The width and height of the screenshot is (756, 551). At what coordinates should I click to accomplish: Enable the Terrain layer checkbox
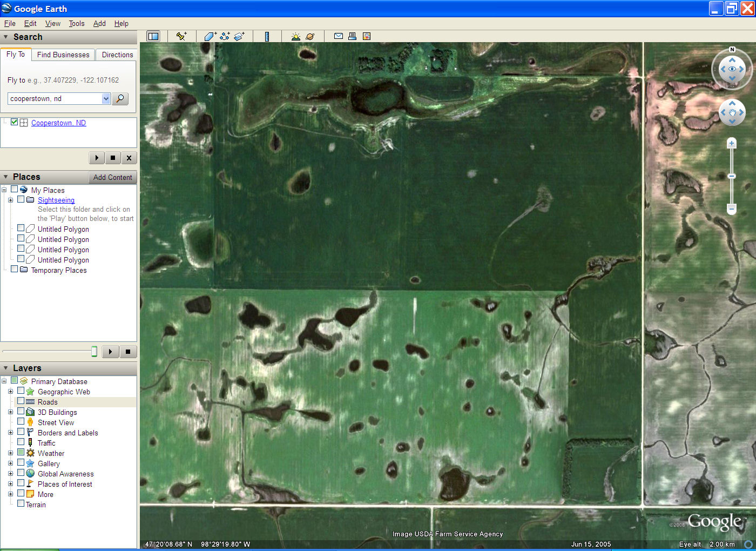click(x=21, y=504)
